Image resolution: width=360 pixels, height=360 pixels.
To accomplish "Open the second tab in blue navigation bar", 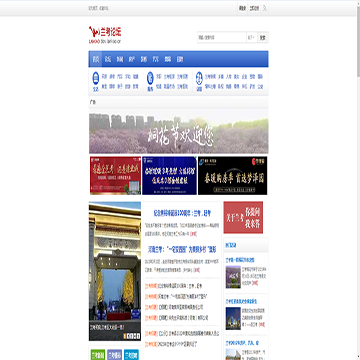I will pos(108,59).
